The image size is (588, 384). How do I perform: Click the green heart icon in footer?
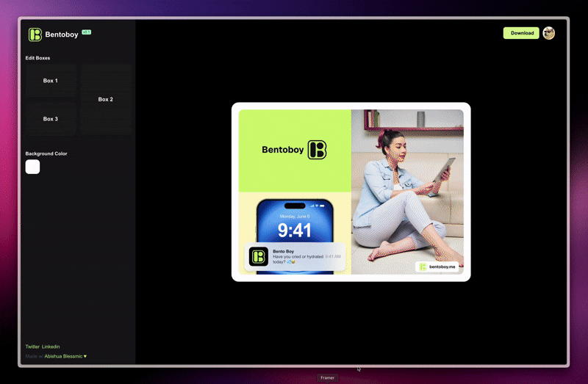[x=85, y=356]
